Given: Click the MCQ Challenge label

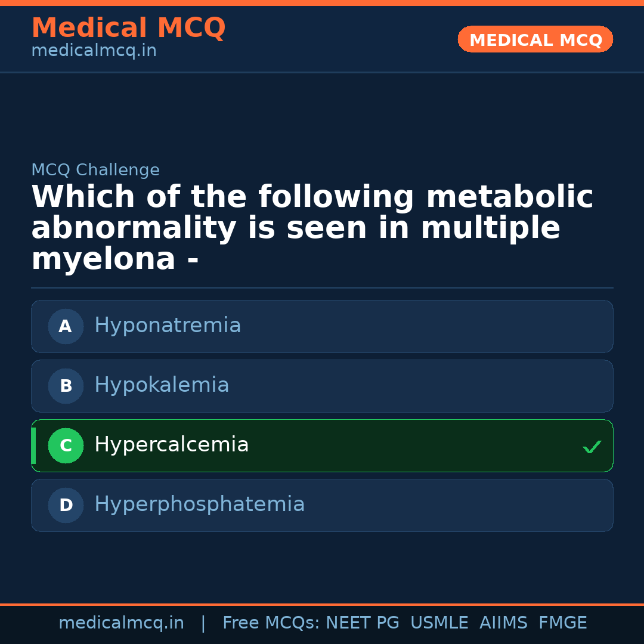Looking at the screenshot, I should click(95, 170).
